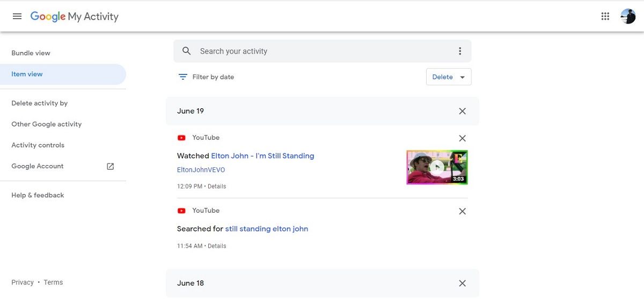
Task: Expand the Delete dropdown button
Action: tap(449, 77)
